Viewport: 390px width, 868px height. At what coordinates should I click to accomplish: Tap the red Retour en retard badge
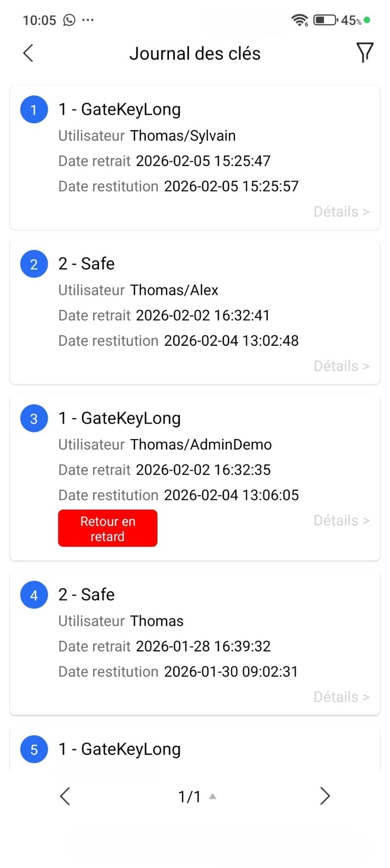pyautogui.click(x=108, y=528)
